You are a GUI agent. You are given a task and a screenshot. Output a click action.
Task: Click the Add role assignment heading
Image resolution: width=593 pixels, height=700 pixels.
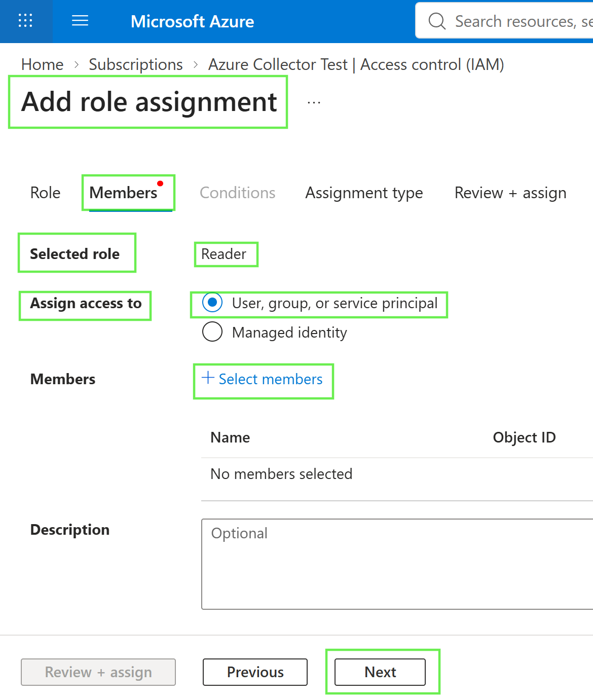click(x=149, y=102)
